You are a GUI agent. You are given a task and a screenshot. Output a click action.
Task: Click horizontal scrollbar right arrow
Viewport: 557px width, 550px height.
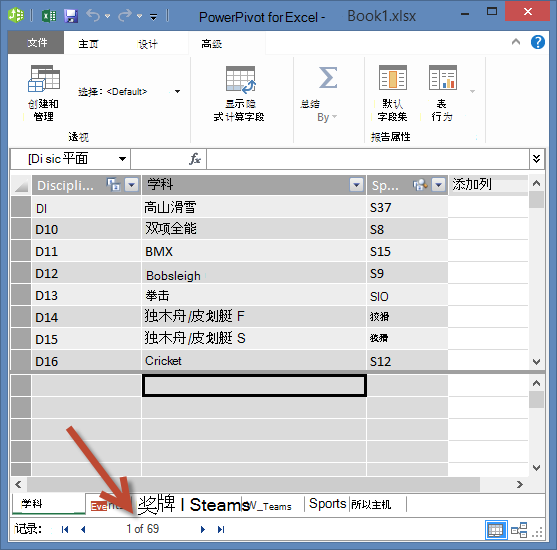coord(520,484)
